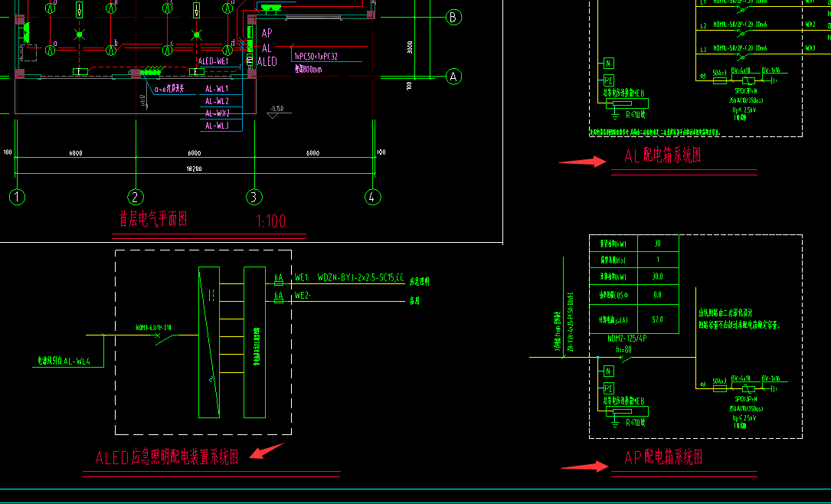Select the N terminal box in AP diagram
Screen dimensions: 831x504
pyautogui.click(x=608, y=371)
